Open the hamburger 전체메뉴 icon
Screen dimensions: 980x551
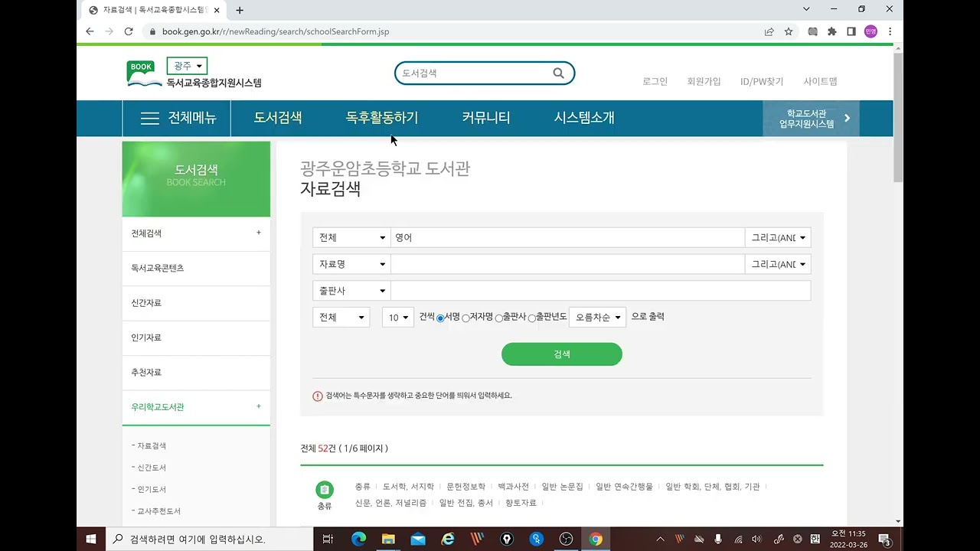coord(150,119)
